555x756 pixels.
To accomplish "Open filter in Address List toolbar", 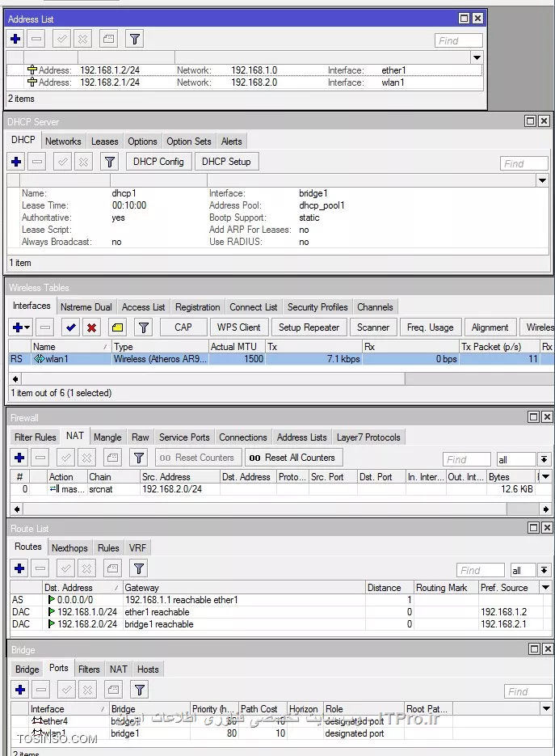I will tap(135, 39).
